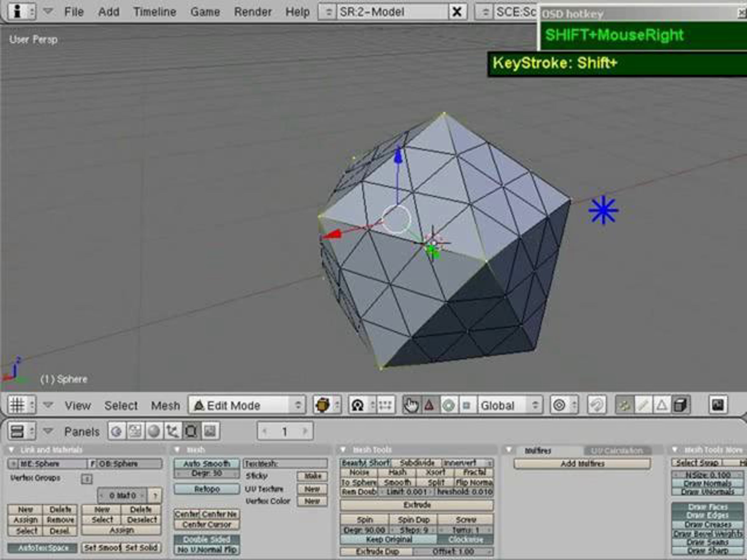Select edge select mode icon
This screenshot has width=747, height=560.
643,405
